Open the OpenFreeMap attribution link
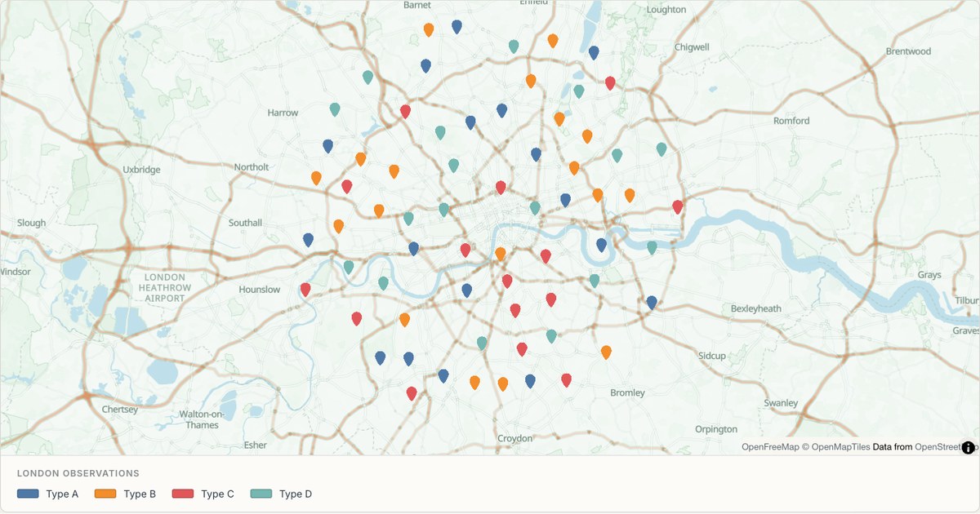 click(x=770, y=447)
